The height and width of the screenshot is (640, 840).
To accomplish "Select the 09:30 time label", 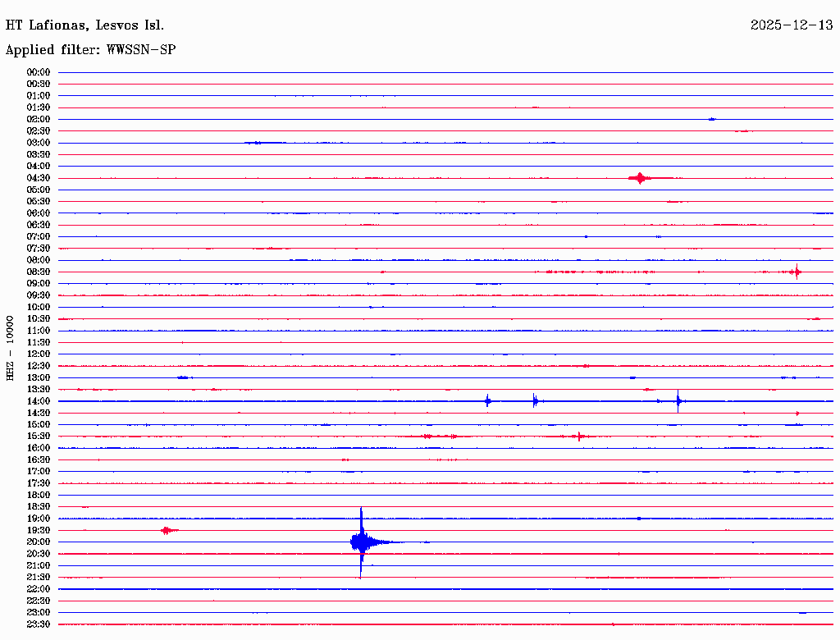I will coord(39,295).
